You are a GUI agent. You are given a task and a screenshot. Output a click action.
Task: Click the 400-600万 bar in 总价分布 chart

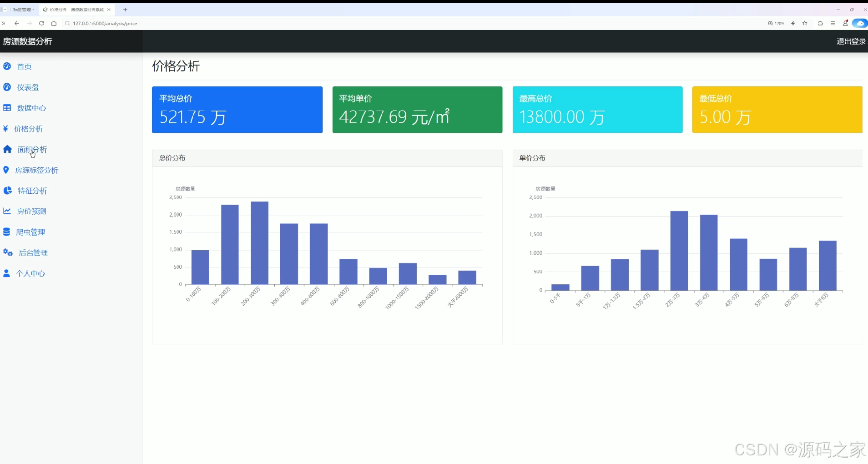point(318,254)
